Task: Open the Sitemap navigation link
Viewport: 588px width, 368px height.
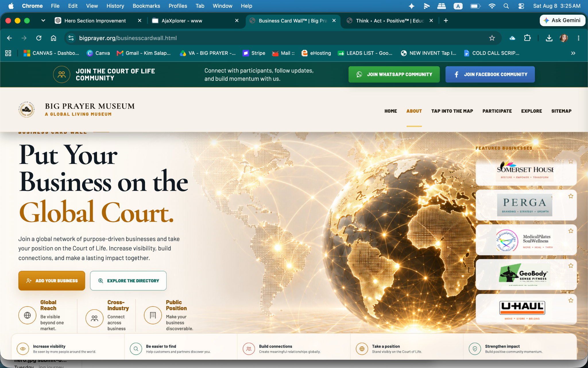Action: click(x=561, y=111)
